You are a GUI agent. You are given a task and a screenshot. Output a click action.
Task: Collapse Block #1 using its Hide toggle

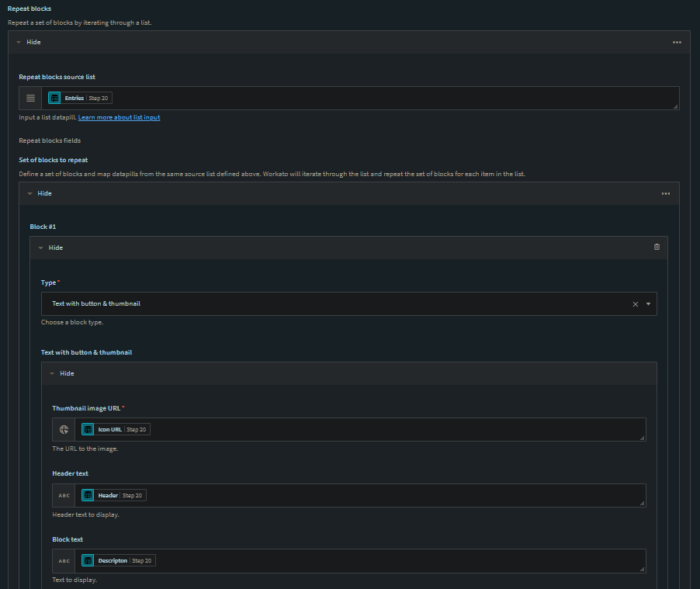click(x=51, y=248)
